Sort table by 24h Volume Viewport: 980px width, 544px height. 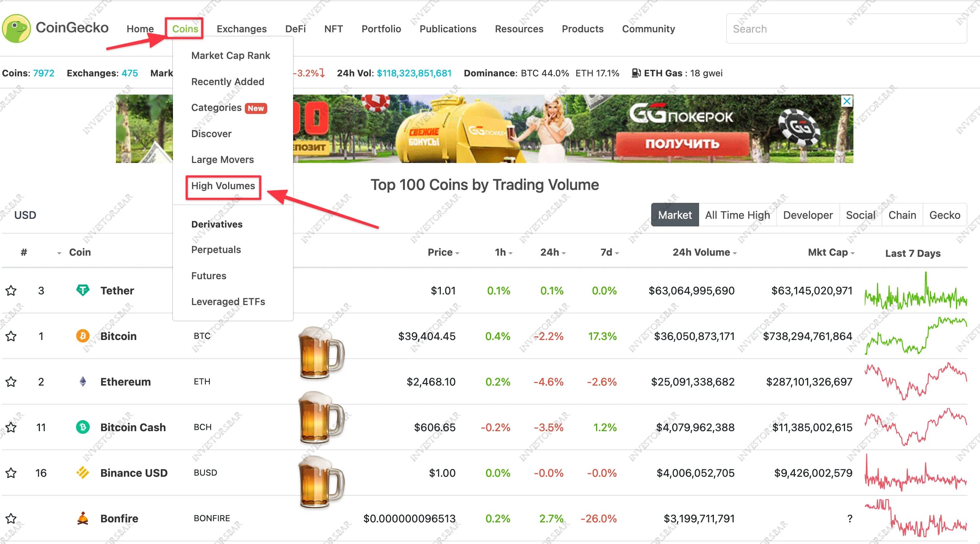click(704, 252)
